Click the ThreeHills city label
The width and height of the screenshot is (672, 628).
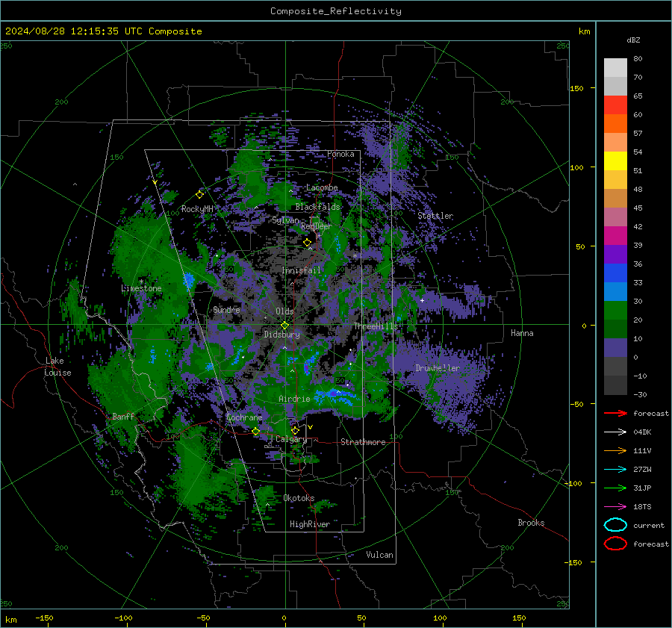(376, 326)
